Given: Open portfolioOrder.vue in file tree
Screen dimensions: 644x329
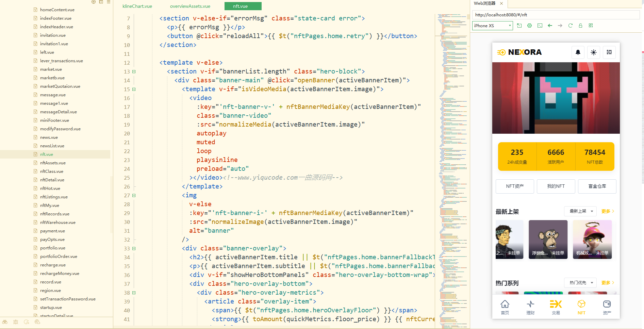Looking at the screenshot, I should [59, 257].
